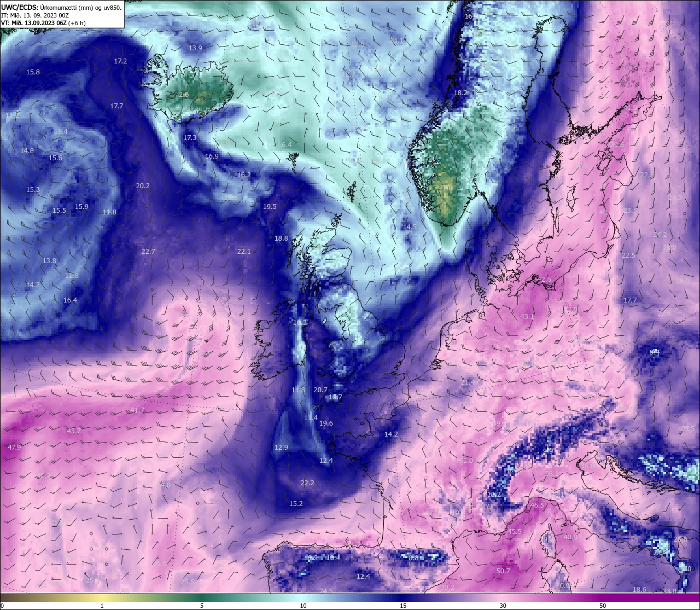Click the value 18.2 near Norway
Image resolution: width=700 pixels, height=610 pixels.
460,93
